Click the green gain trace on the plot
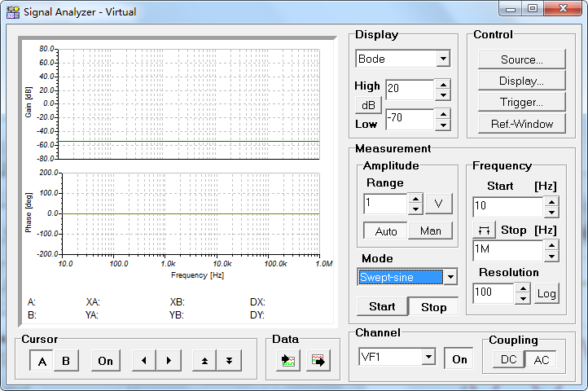The height and width of the screenshot is (391, 588). [189, 142]
